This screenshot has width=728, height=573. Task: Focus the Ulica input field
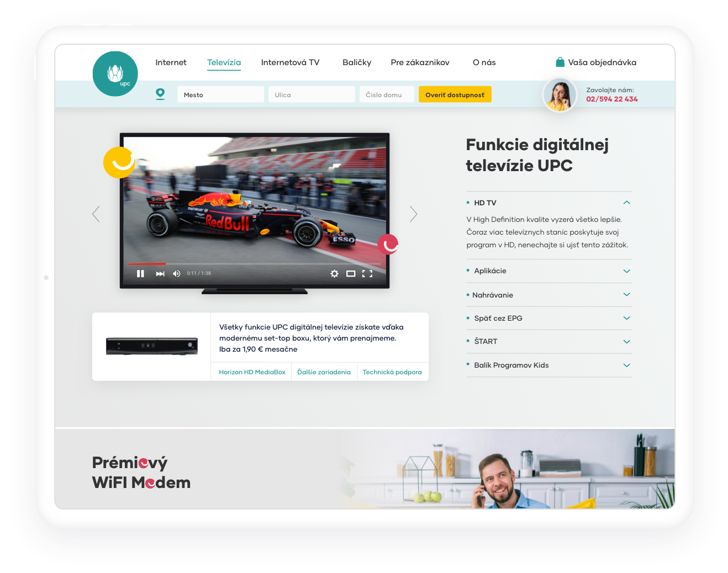(312, 94)
